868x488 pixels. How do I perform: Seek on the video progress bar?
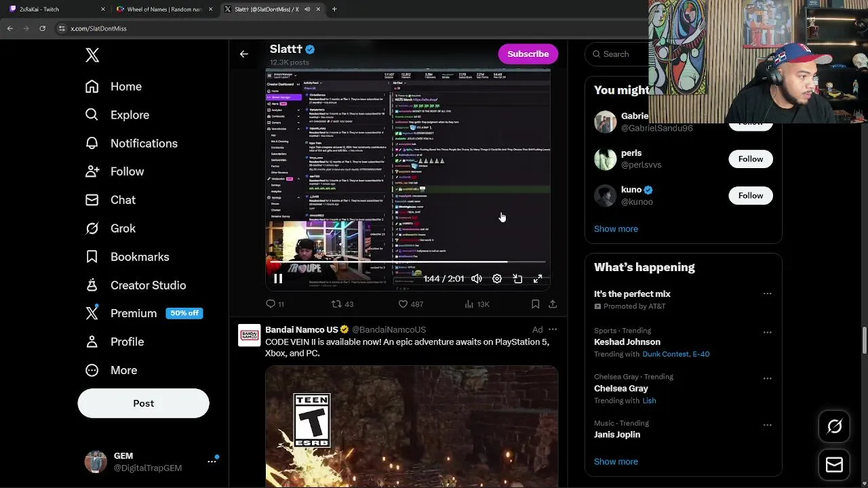(408, 262)
